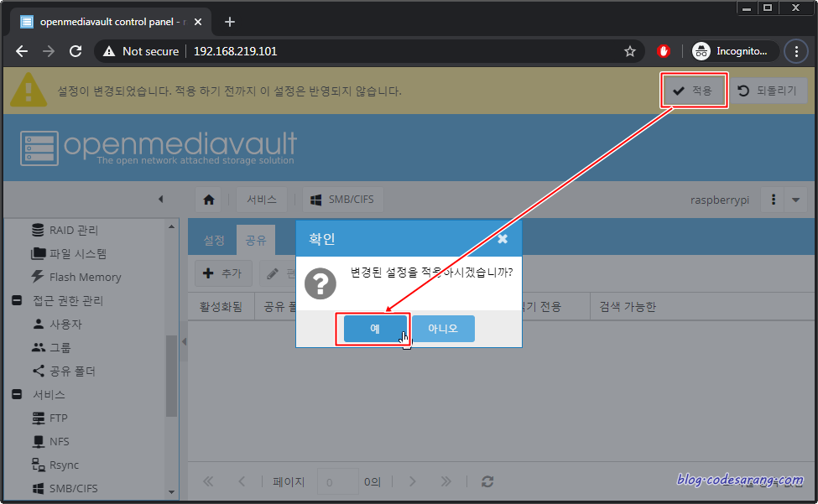This screenshot has width=818, height=504.
Task: Open 그룹 in sidebar
Action: [60, 347]
